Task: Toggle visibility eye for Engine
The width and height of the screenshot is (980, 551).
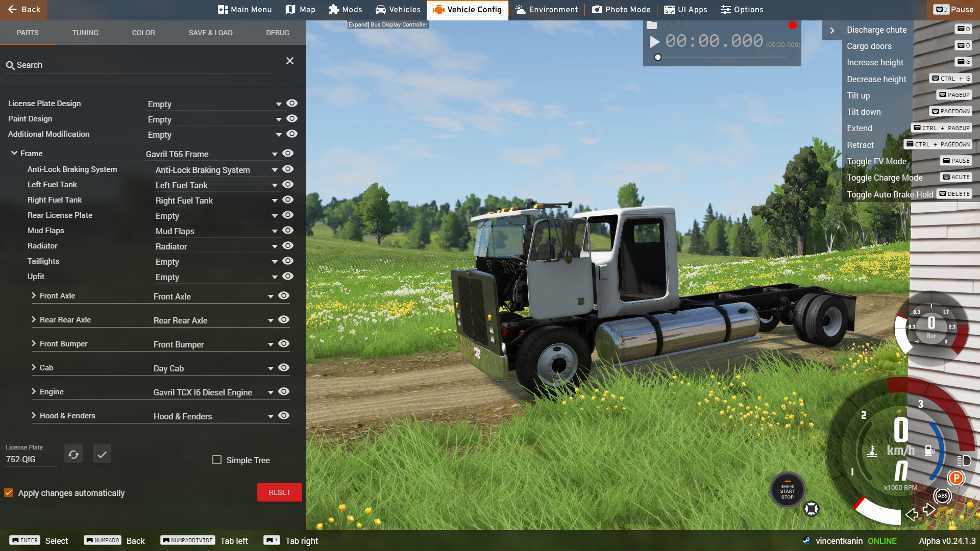Action: (284, 391)
